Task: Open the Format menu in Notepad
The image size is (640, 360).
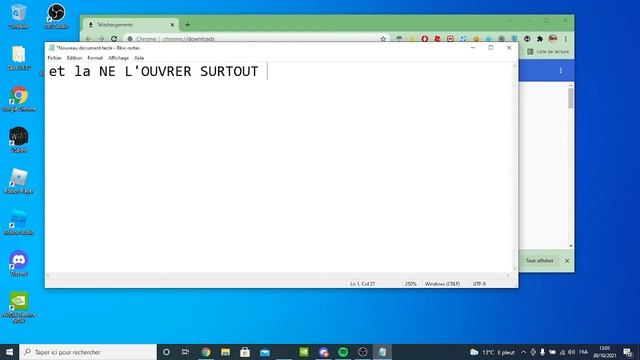Action: click(x=95, y=58)
